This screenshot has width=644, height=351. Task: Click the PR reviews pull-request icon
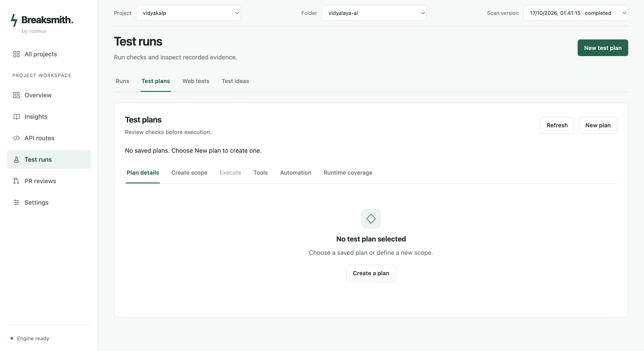[x=16, y=181]
